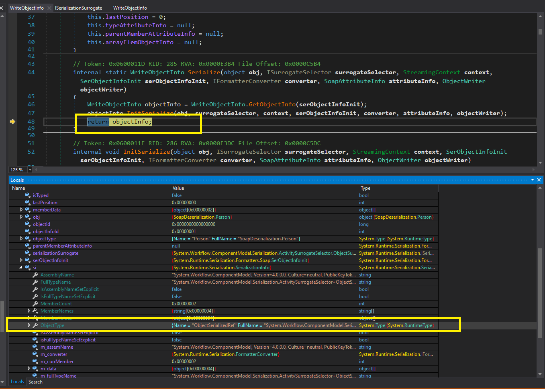Click the wrench property icon beside ObjectType

(35, 325)
